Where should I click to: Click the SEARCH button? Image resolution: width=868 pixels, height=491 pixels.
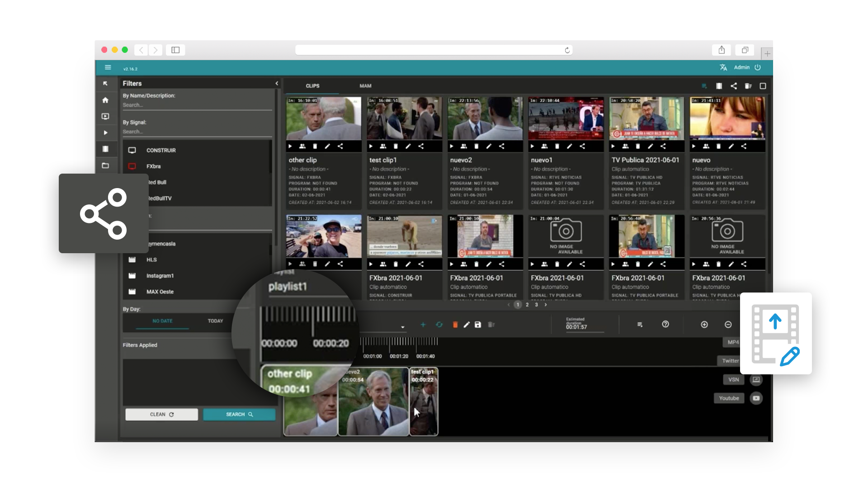tap(239, 415)
